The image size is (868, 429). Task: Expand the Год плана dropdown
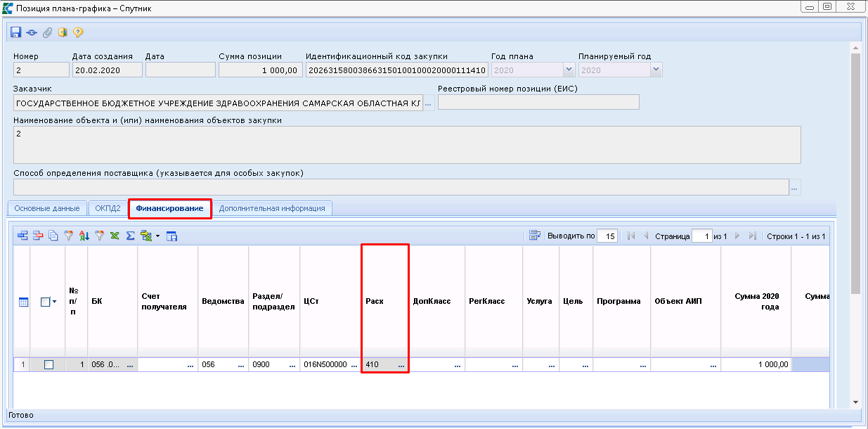[x=569, y=70]
